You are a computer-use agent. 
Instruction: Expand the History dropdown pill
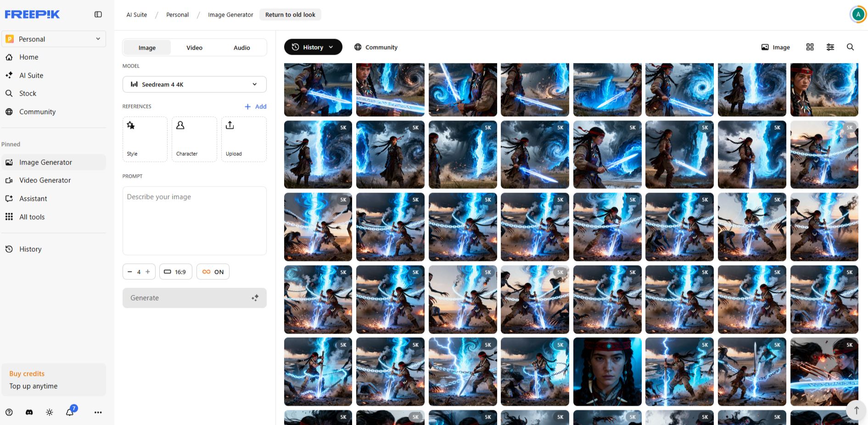(x=313, y=47)
